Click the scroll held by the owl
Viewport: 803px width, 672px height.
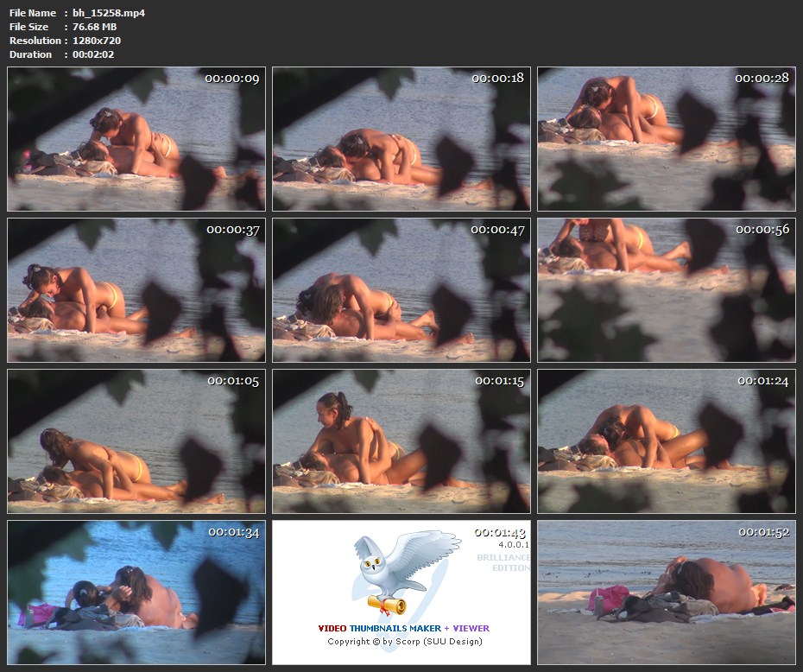(386, 600)
